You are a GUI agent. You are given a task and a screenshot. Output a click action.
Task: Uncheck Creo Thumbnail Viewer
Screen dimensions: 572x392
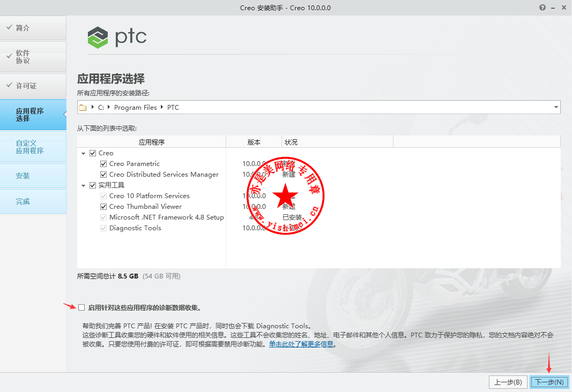coord(103,207)
